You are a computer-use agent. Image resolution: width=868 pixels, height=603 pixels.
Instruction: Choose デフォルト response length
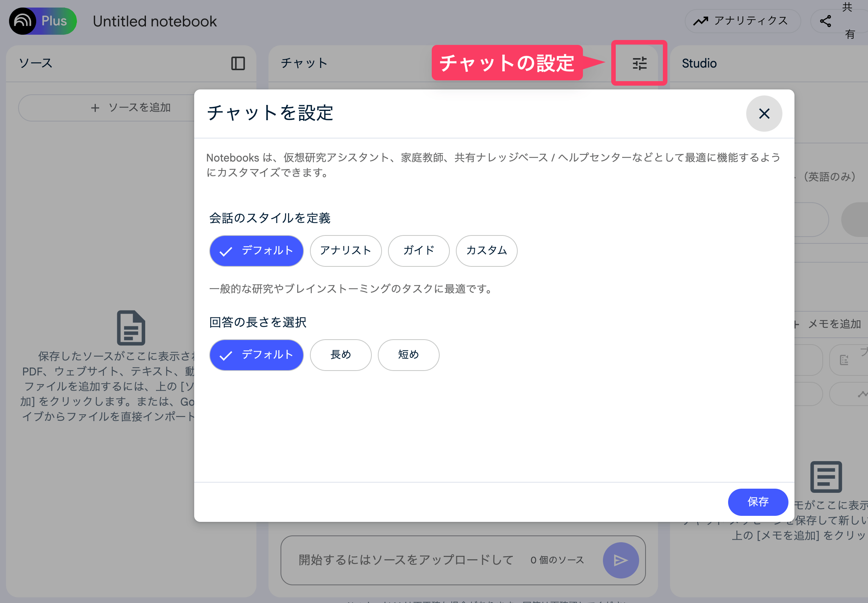point(256,355)
